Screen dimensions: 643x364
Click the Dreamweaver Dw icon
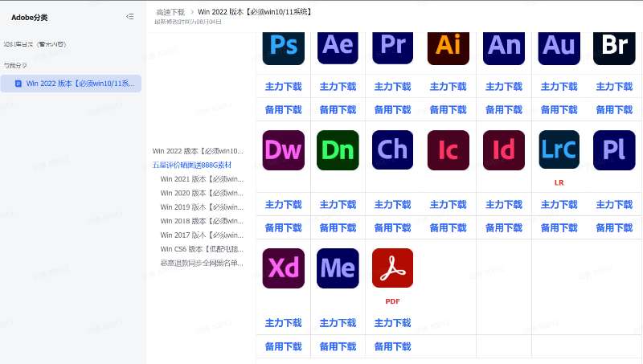point(284,150)
